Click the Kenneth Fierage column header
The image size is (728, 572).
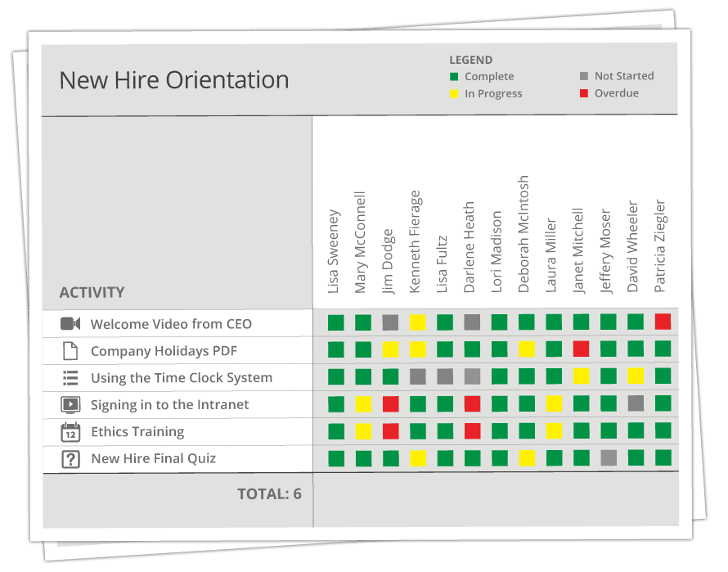point(416,241)
